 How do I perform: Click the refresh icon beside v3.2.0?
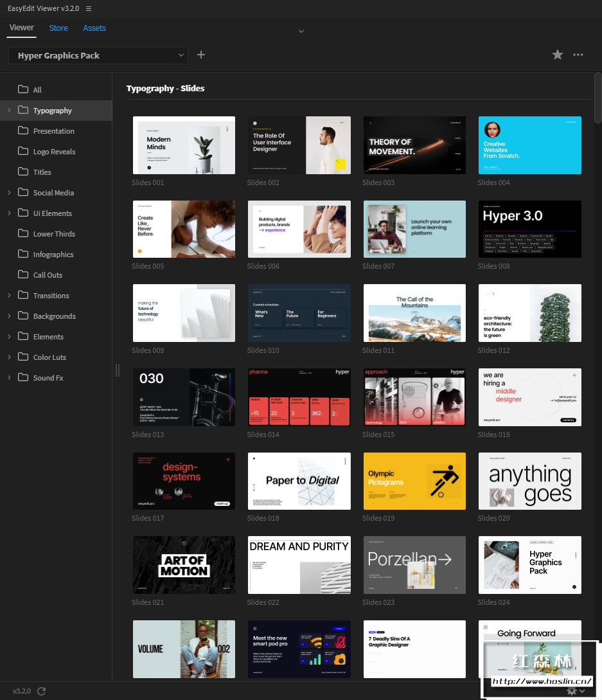click(x=42, y=691)
